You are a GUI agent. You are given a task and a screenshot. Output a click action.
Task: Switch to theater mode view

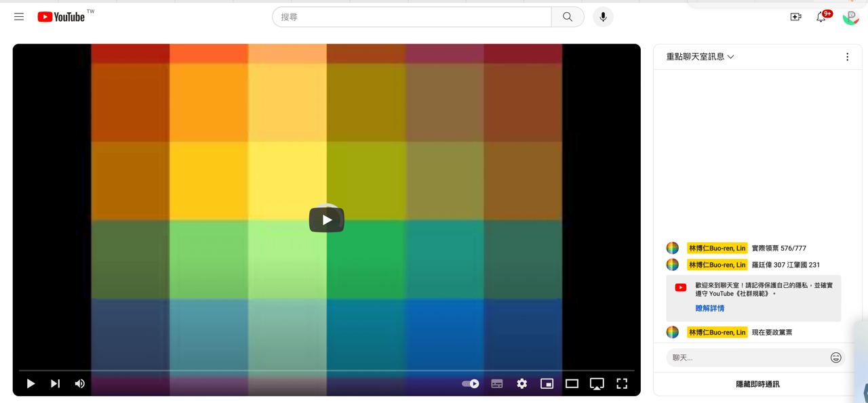572,383
